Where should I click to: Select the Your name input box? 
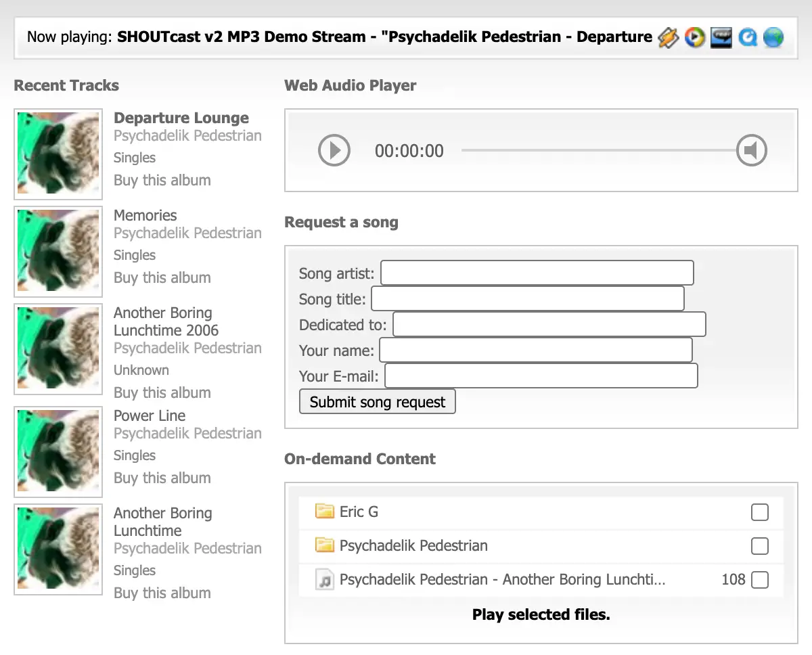(536, 350)
